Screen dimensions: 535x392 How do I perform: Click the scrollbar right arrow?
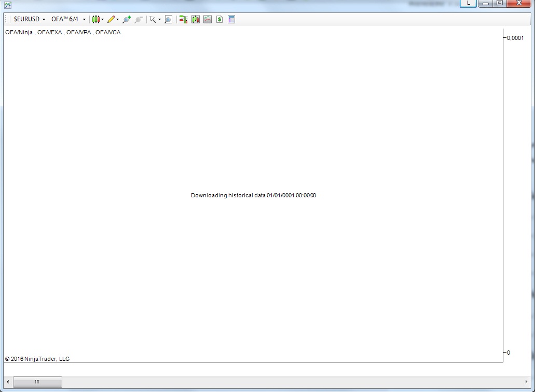click(x=527, y=382)
